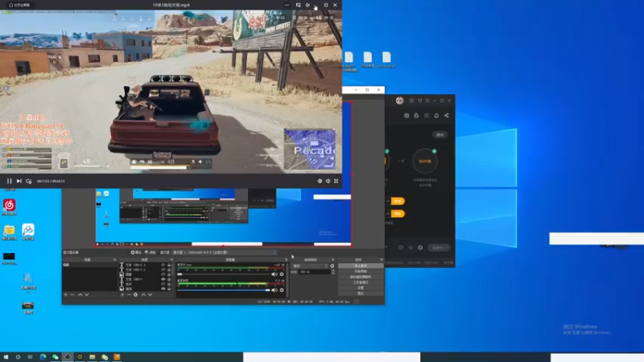Open the more options menu in player title bar

point(287,5)
